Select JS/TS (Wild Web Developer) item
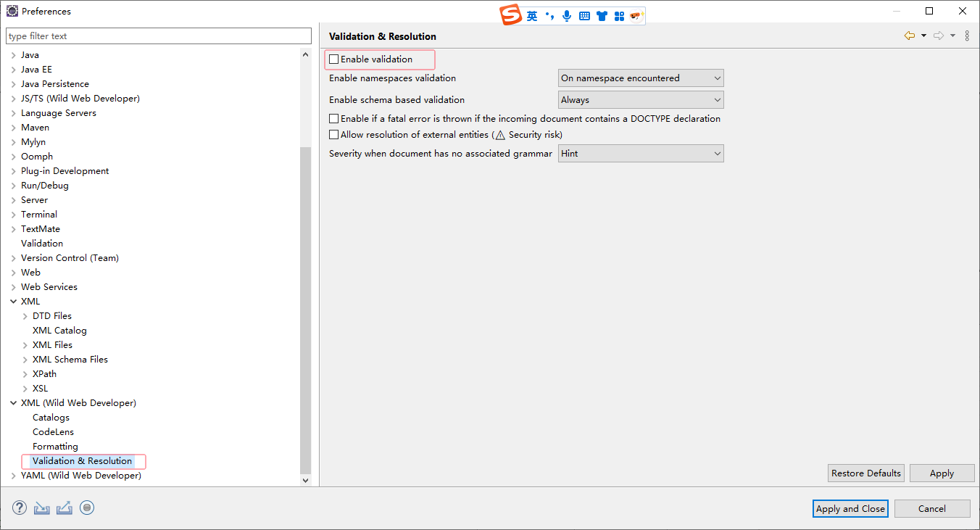The image size is (980, 530). [x=80, y=99]
